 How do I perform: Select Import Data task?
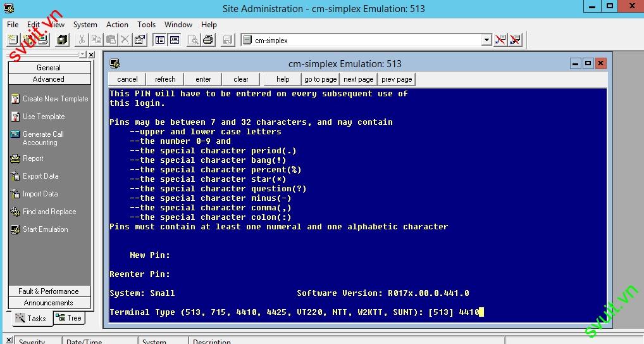pyautogui.click(x=34, y=194)
